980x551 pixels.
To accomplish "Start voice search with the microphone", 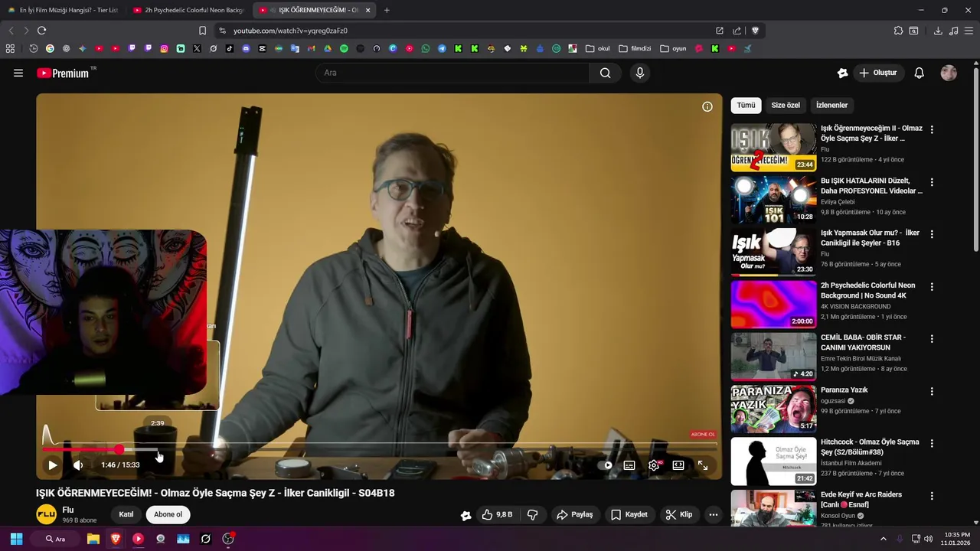I will pos(640,73).
